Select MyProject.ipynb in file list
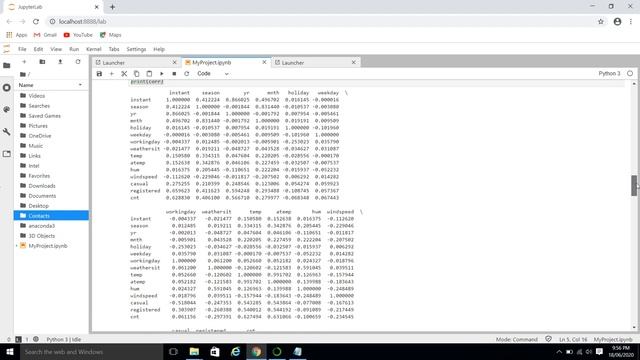The height and width of the screenshot is (360, 640). (x=51, y=246)
